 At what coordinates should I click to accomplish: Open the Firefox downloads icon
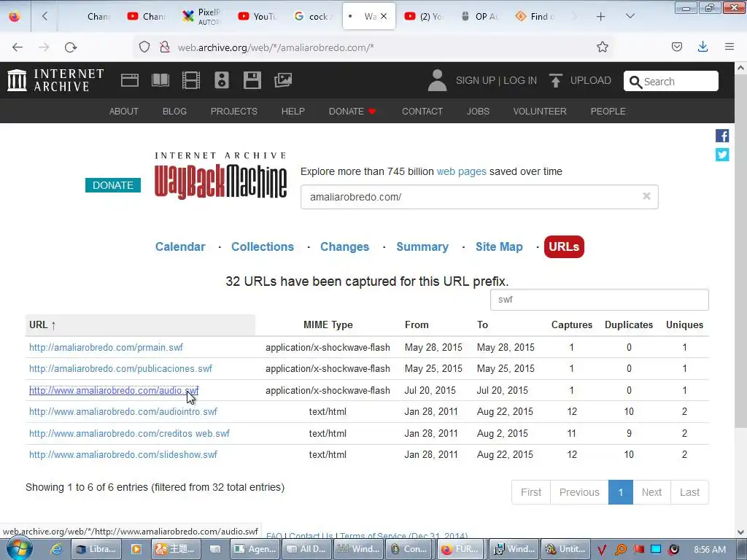coord(703,47)
